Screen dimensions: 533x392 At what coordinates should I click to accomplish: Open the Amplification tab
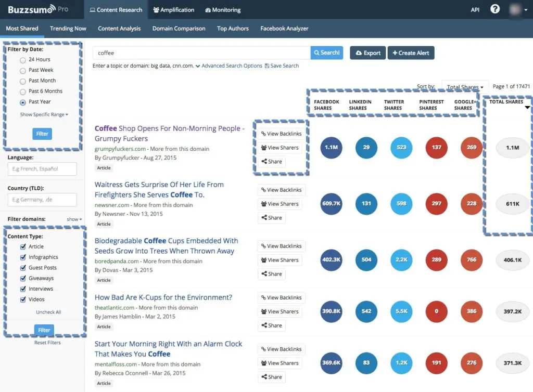[x=174, y=10]
